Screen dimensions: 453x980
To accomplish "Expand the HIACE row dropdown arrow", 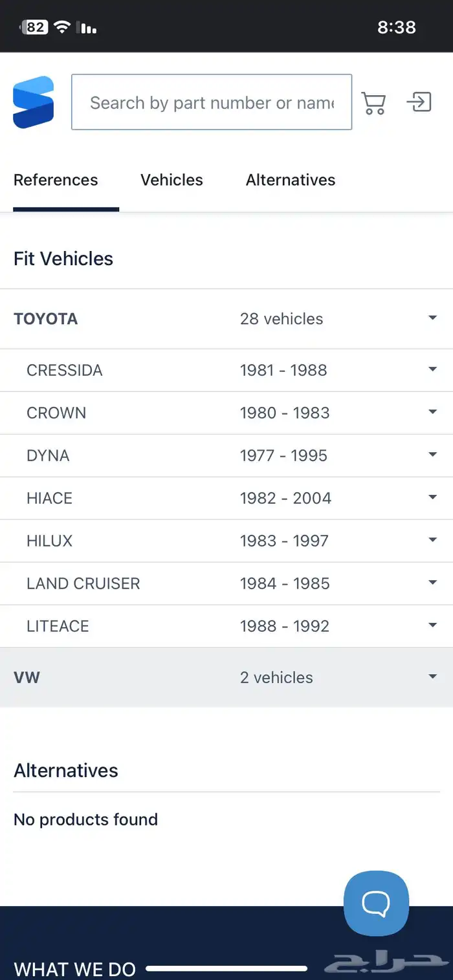I will 433,497.
